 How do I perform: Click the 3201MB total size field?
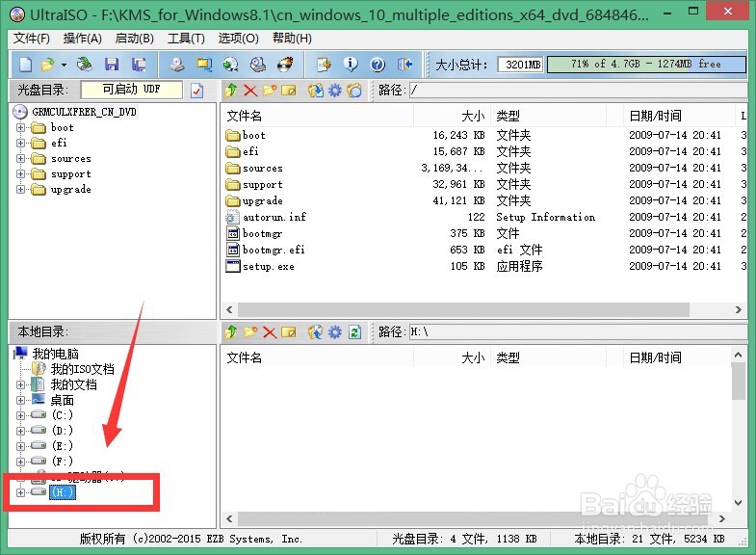[521, 65]
